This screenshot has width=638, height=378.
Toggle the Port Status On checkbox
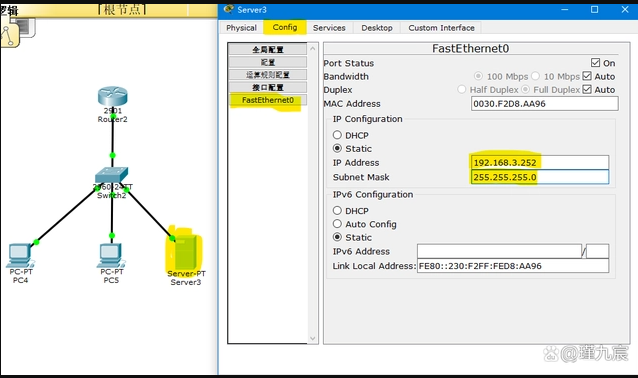pyautogui.click(x=595, y=63)
